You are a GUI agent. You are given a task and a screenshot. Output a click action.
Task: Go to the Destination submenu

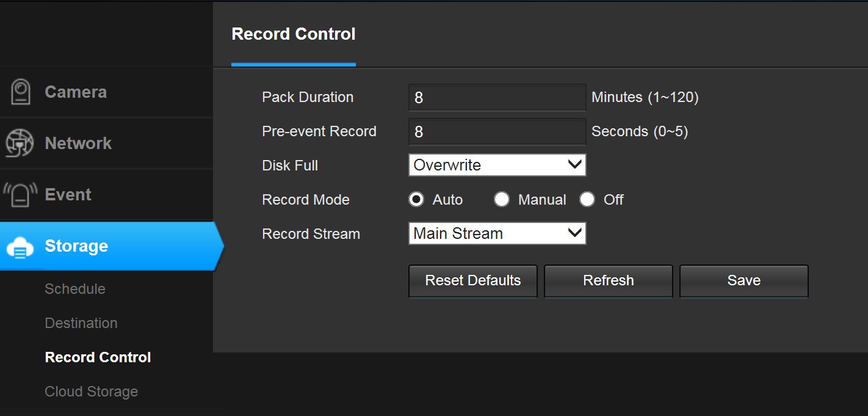tap(81, 323)
